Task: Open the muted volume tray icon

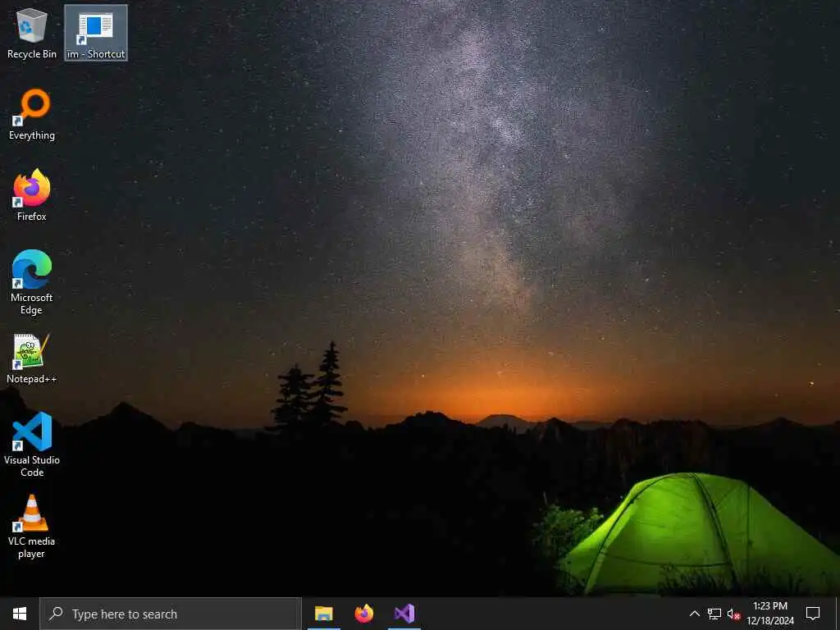Action: tap(733, 614)
